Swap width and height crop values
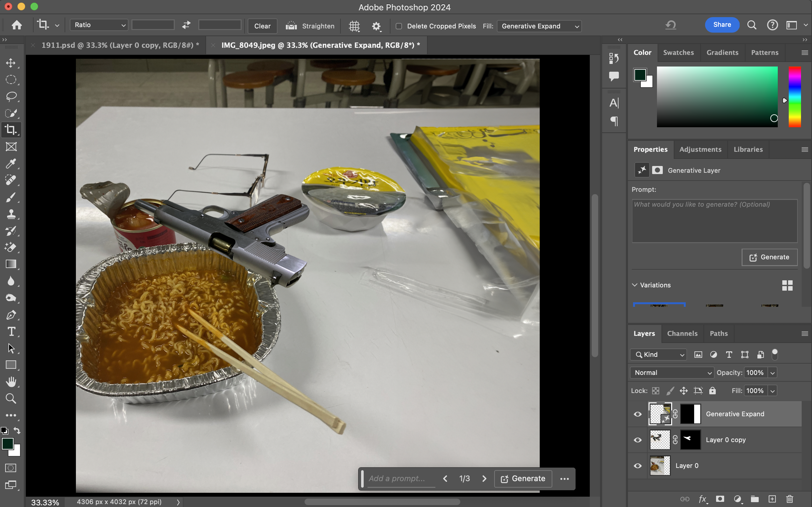The height and width of the screenshot is (507, 812). (186, 25)
